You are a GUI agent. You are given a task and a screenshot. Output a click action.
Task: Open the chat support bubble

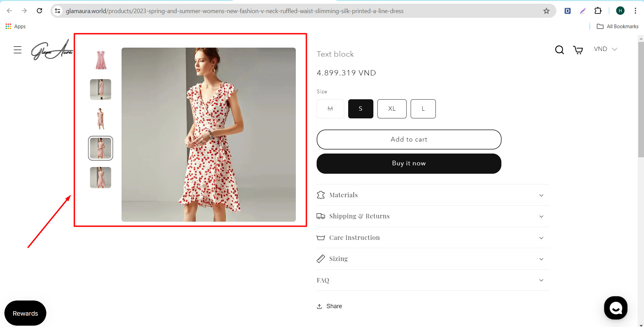615,308
